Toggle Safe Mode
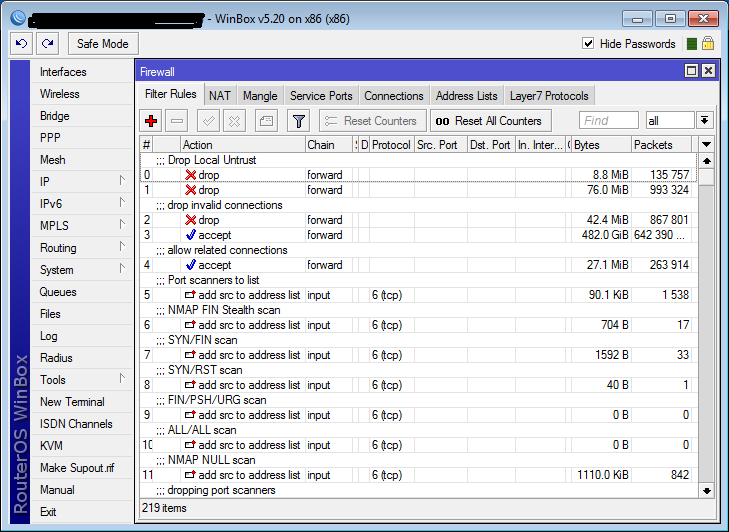The width and height of the screenshot is (729, 532). pos(103,44)
